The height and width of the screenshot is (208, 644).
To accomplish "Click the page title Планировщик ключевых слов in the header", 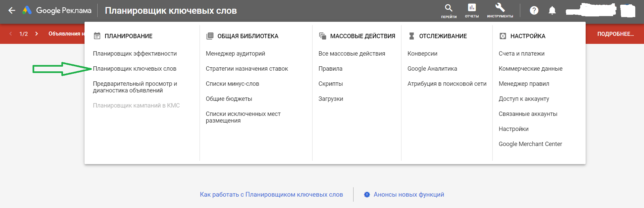I will (171, 11).
